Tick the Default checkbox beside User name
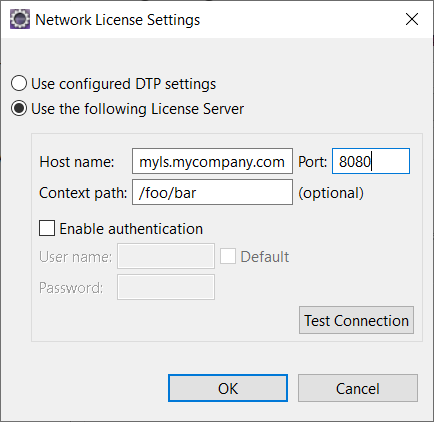The height and width of the screenshot is (422, 434). [x=228, y=256]
